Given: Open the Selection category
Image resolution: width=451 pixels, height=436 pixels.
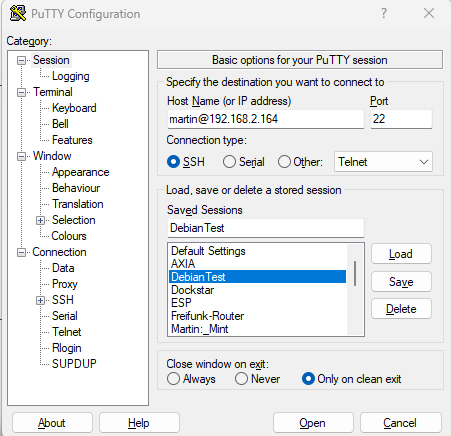Looking at the screenshot, I should click(74, 220).
